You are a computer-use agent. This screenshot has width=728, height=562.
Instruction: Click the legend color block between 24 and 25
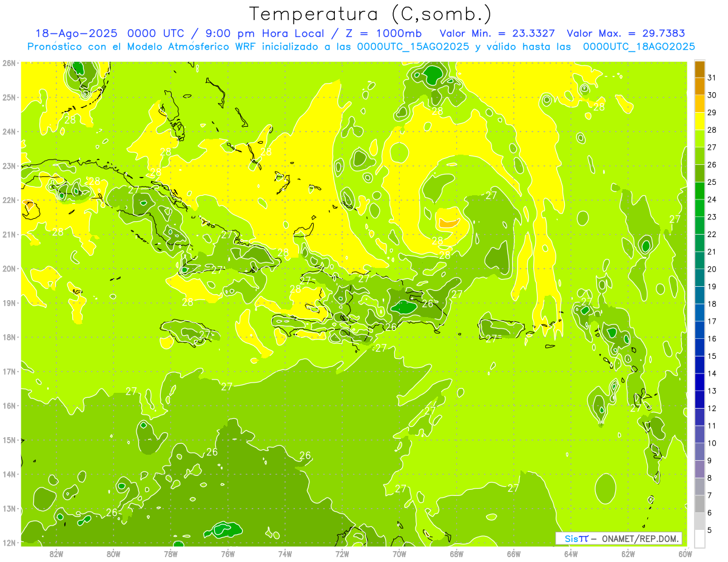click(x=699, y=190)
